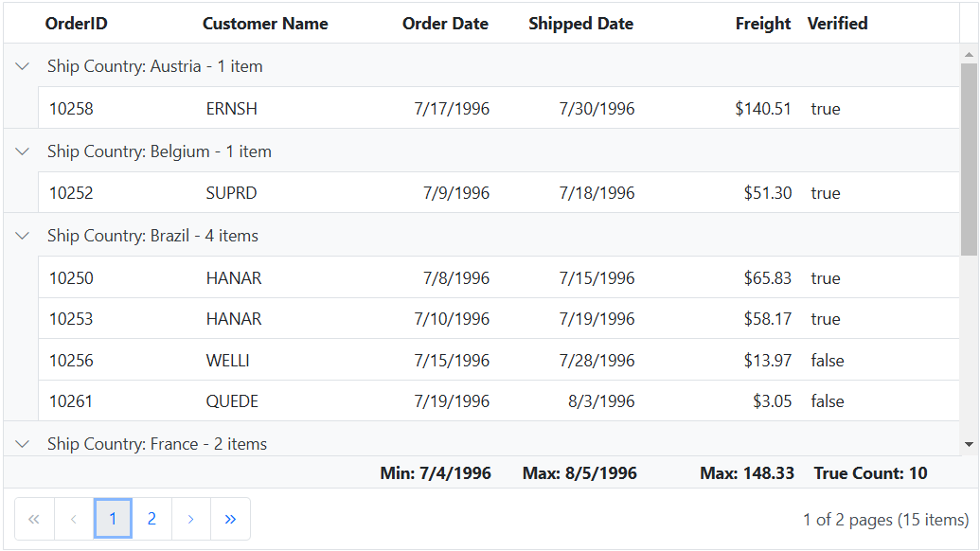Click the QUEDE customer cell
980x551 pixels.
click(x=232, y=401)
